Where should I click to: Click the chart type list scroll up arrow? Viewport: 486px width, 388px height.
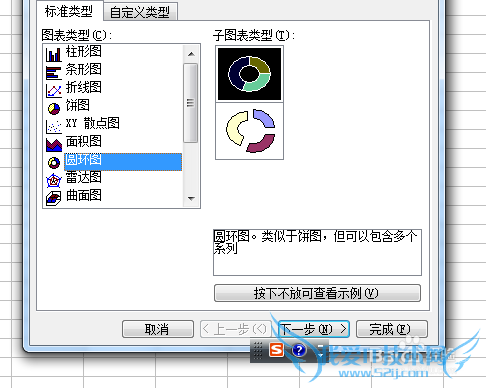pyautogui.click(x=191, y=54)
